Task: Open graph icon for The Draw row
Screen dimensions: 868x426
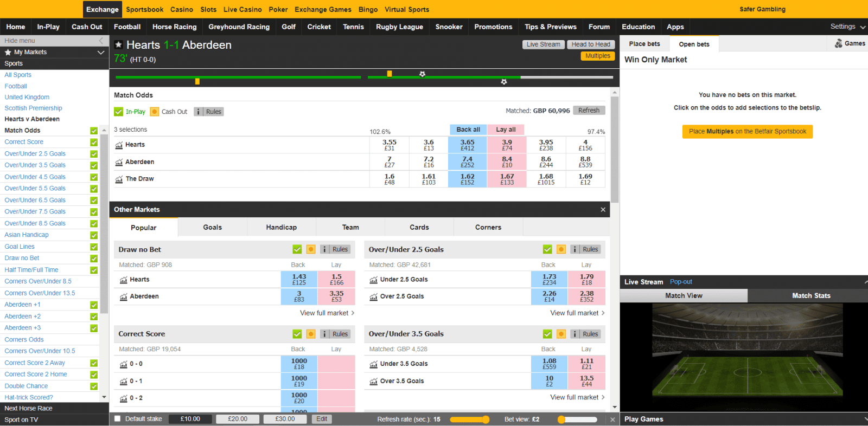Action: click(x=119, y=179)
